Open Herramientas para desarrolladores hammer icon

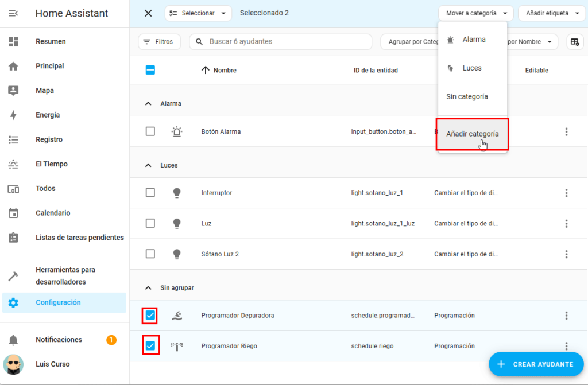(13, 276)
